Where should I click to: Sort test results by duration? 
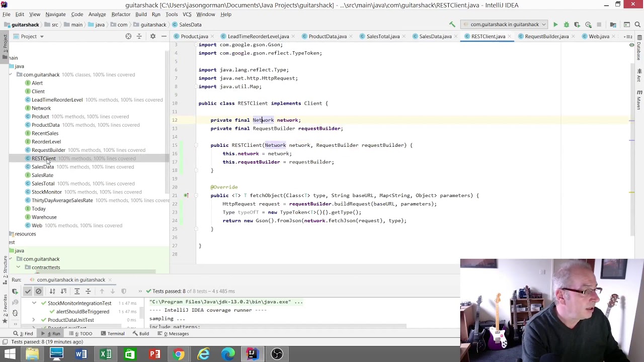[x=64, y=291]
